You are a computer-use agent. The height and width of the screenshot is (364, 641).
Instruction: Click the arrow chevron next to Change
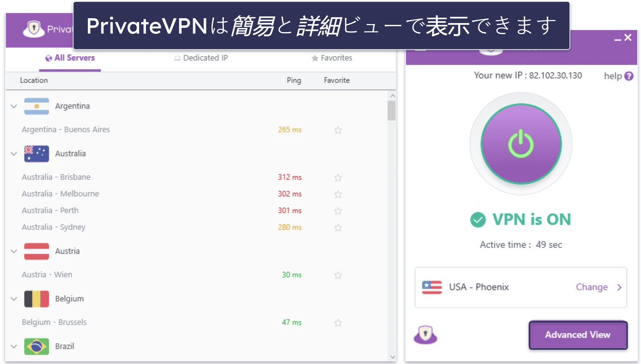coord(619,288)
